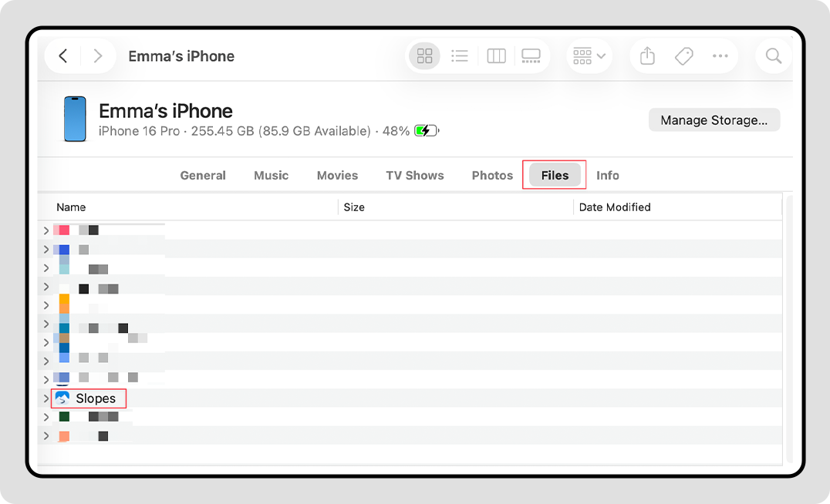This screenshot has height=504, width=830.
Task: Switch to icon grid view
Action: pyautogui.click(x=424, y=56)
